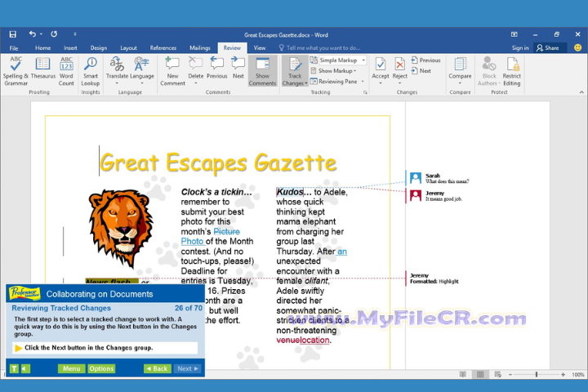Click the tutorial Menu button

pyautogui.click(x=71, y=369)
